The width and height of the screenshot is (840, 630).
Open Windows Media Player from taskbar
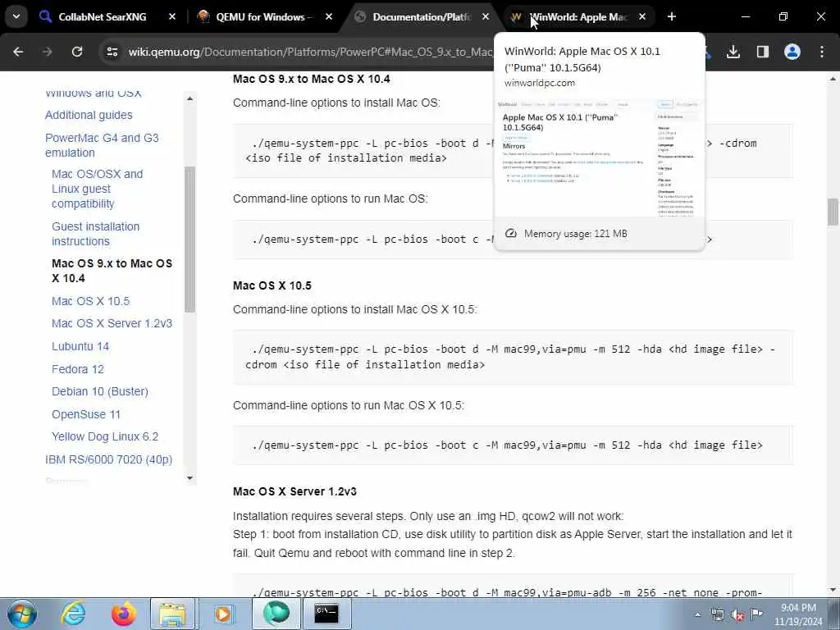coord(223,614)
